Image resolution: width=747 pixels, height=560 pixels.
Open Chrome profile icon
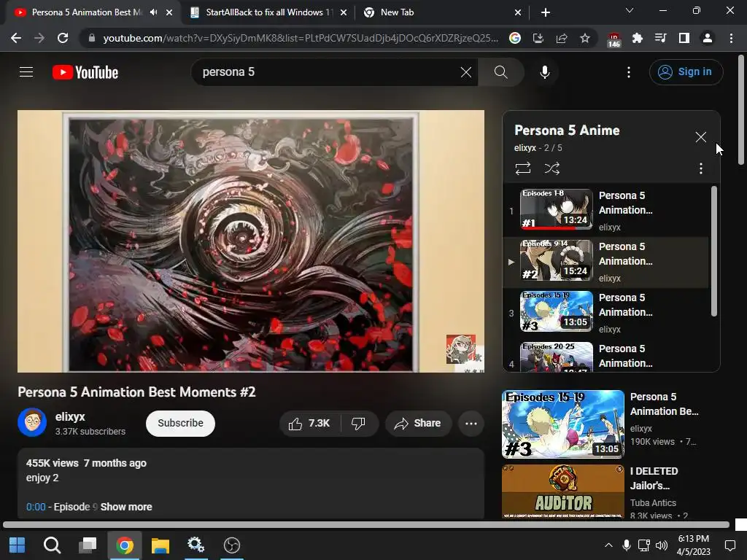(x=708, y=38)
